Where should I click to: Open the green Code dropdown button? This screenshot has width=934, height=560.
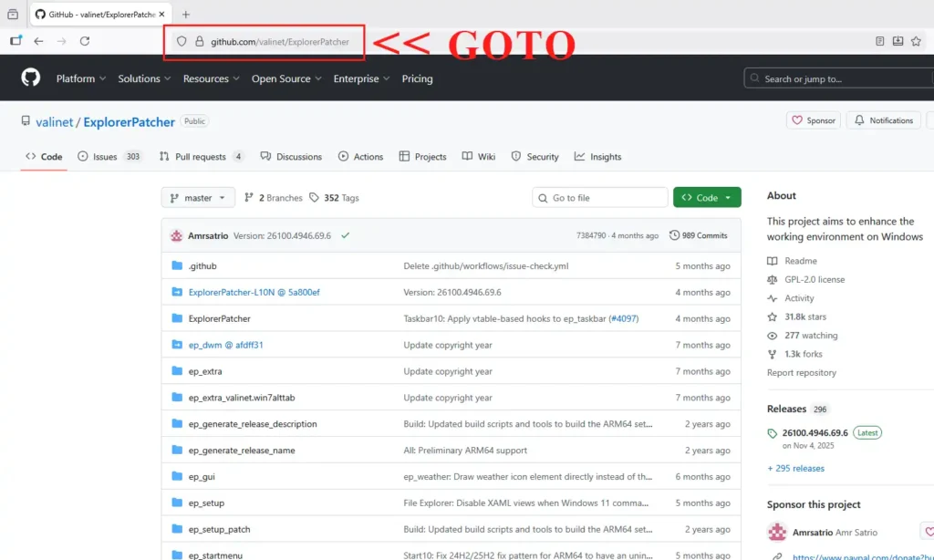(707, 198)
